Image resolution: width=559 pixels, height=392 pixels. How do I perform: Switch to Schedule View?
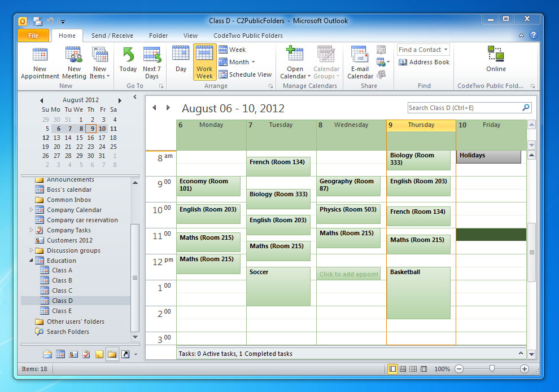[245, 74]
